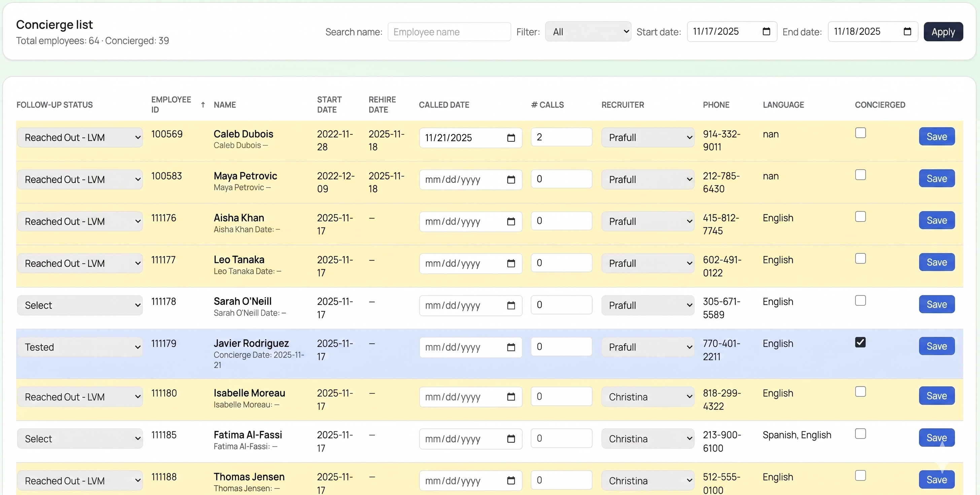Save the Caleb Dubois row
Viewport: 980px width, 495px height.
point(937,136)
